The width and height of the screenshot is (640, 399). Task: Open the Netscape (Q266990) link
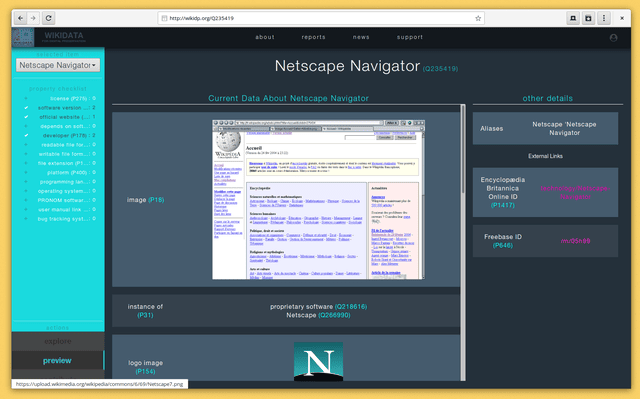334,315
